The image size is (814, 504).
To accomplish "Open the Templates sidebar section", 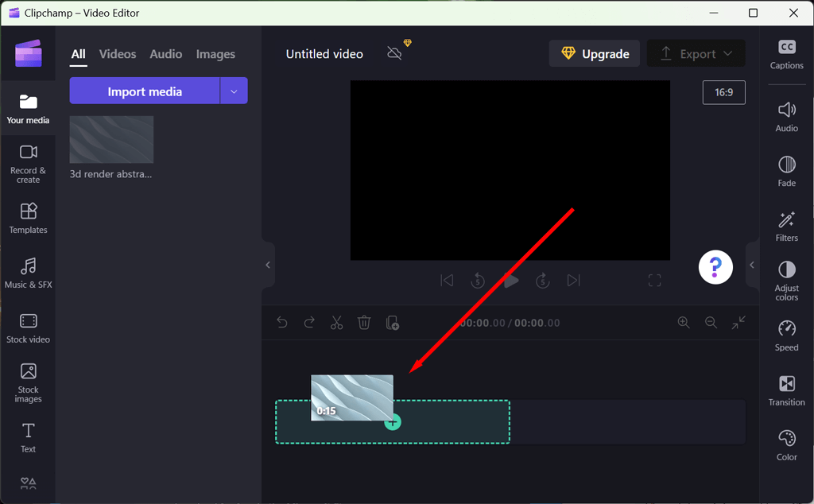I will click(28, 218).
